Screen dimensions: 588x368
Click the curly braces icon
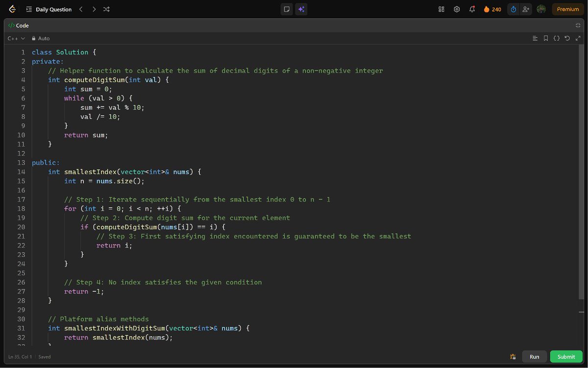[x=557, y=38]
